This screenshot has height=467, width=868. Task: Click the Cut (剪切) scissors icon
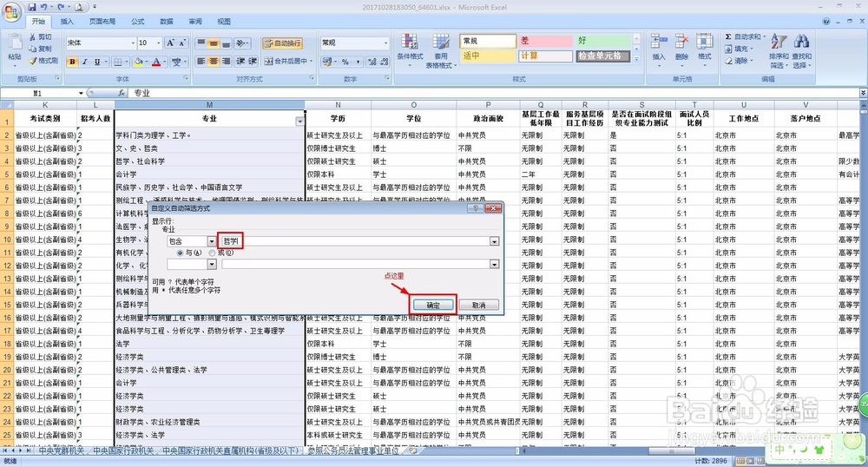(x=33, y=36)
